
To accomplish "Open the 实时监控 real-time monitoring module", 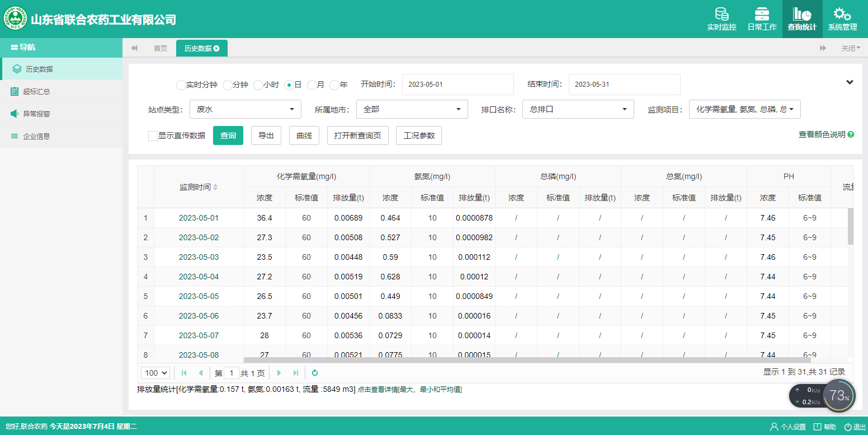I will tap(721, 19).
